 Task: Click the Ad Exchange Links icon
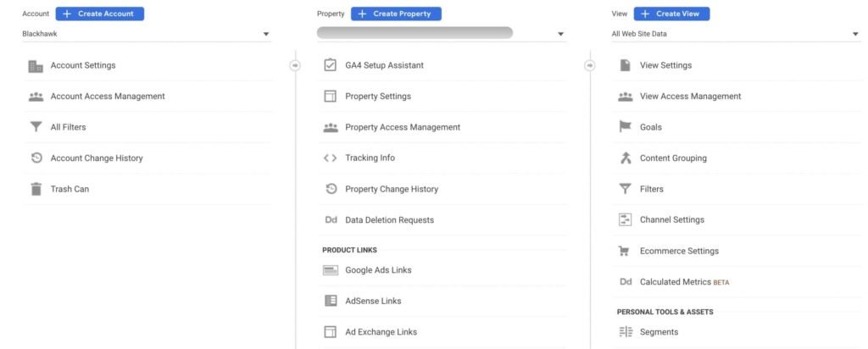(330, 332)
